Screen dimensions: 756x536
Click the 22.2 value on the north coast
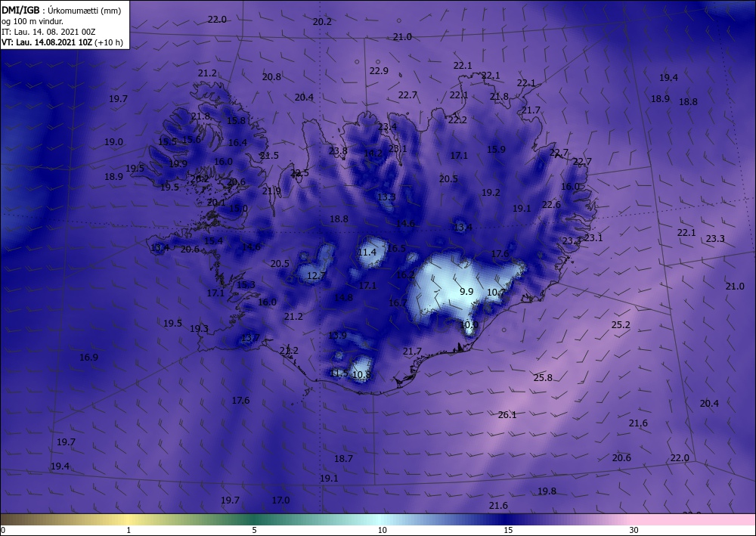pos(457,120)
